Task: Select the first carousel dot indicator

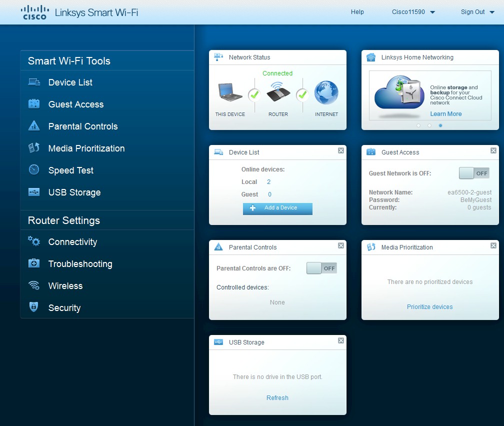Action: pyautogui.click(x=418, y=125)
